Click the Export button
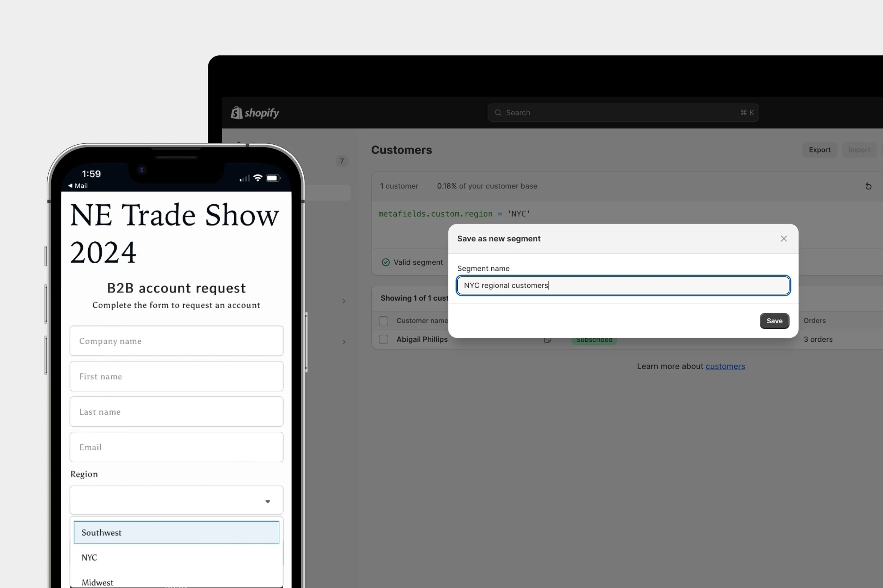 coord(819,150)
